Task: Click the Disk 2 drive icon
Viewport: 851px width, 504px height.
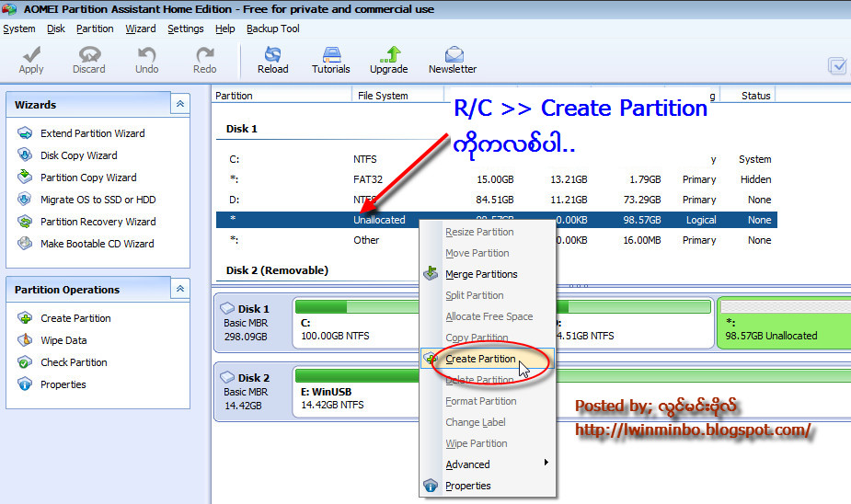Action: point(227,377)
